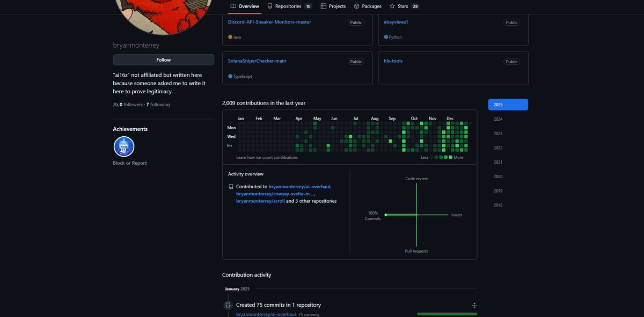644x317 pixels.
Task: Click the 100% Commits chart point
Action: point(385,215)
